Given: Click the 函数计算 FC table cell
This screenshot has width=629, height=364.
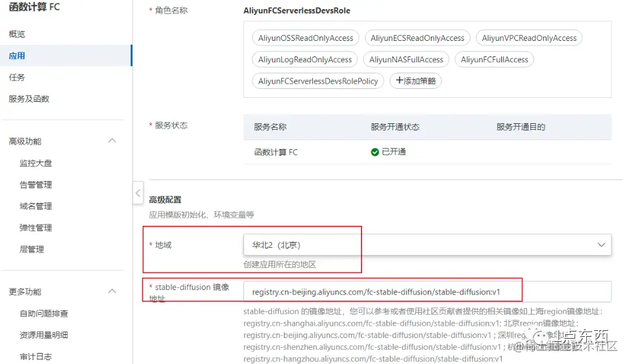Looking at the screenshot, I should (276, 152).
